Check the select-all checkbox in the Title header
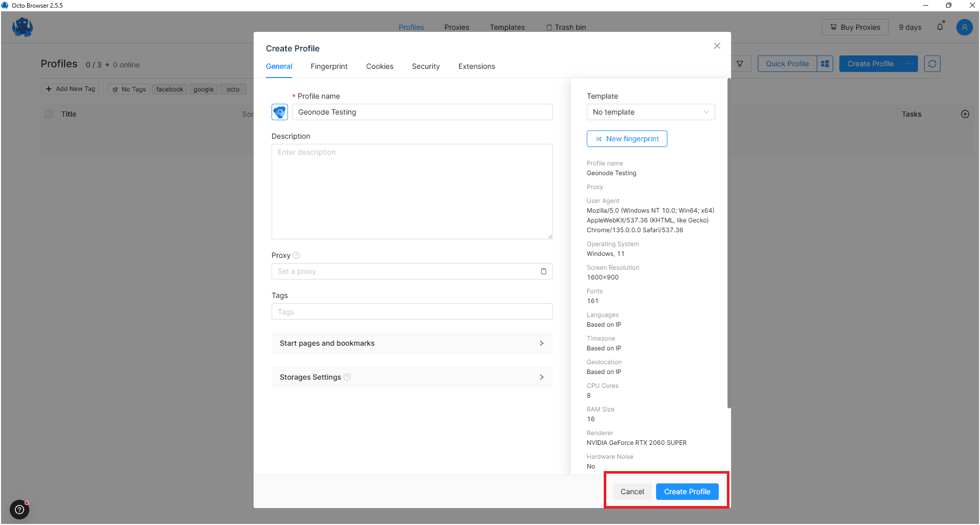The image size is (980, 525). click(49, 114)
